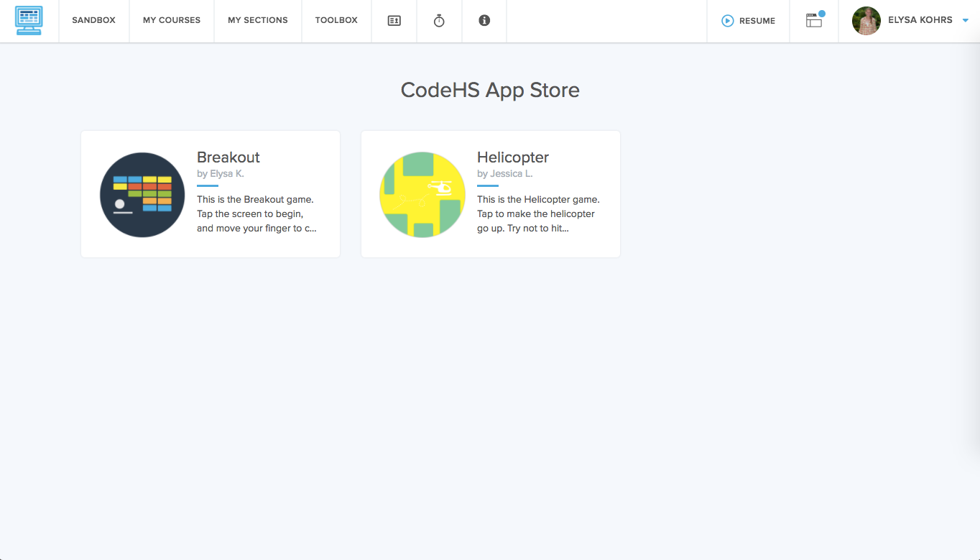Viewport: 980px width, 560px height.
Task: Click the ID card icon in navbar
Action: (394, 21)
